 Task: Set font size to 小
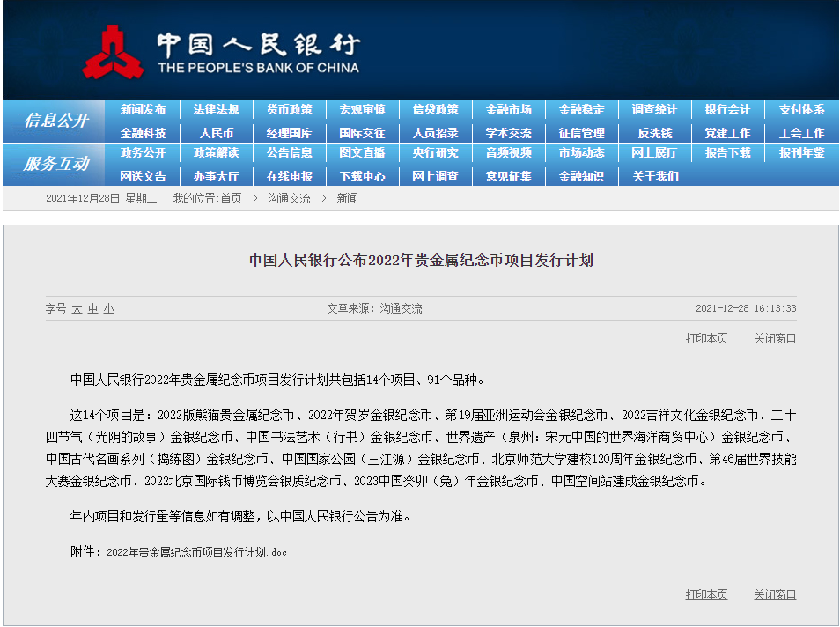click(x=109, y=309)
